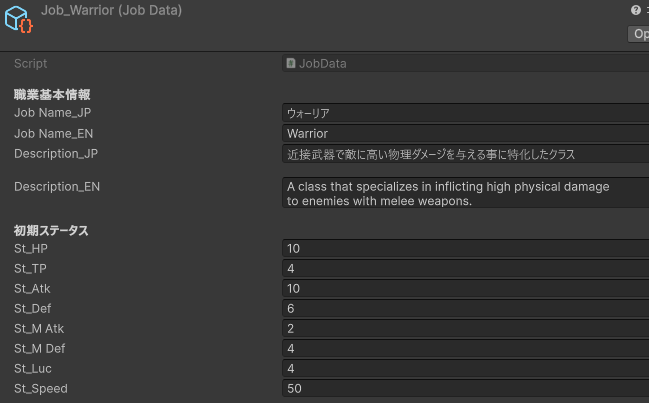Click the Description_JP text field
This screenshot has width=649, height=403.
(465, 154)
